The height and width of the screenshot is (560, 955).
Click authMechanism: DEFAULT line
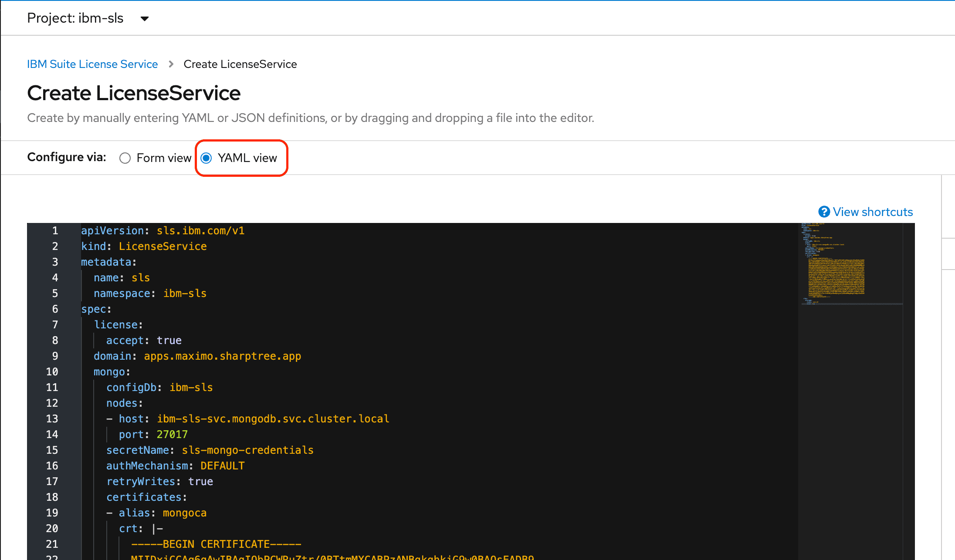pos(176,466)
